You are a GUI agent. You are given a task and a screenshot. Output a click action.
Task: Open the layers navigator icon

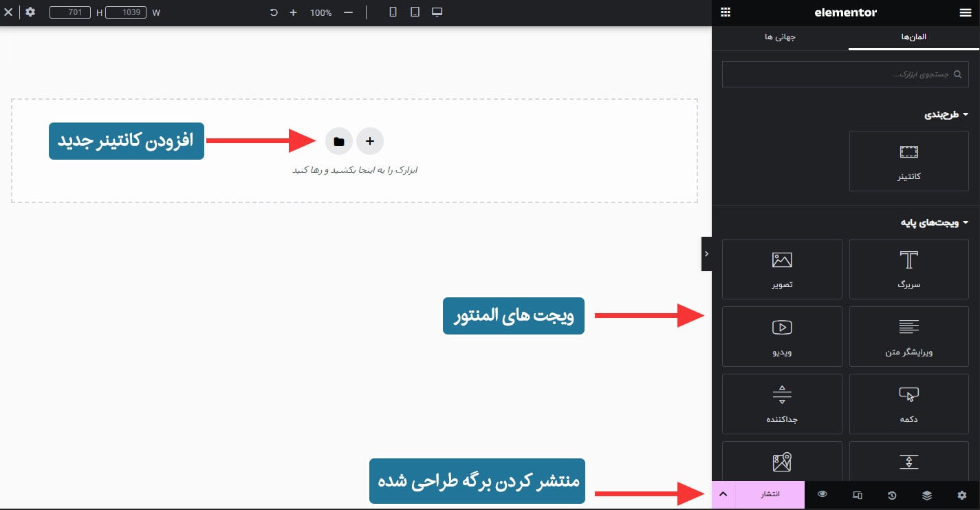tap(926, 495)
